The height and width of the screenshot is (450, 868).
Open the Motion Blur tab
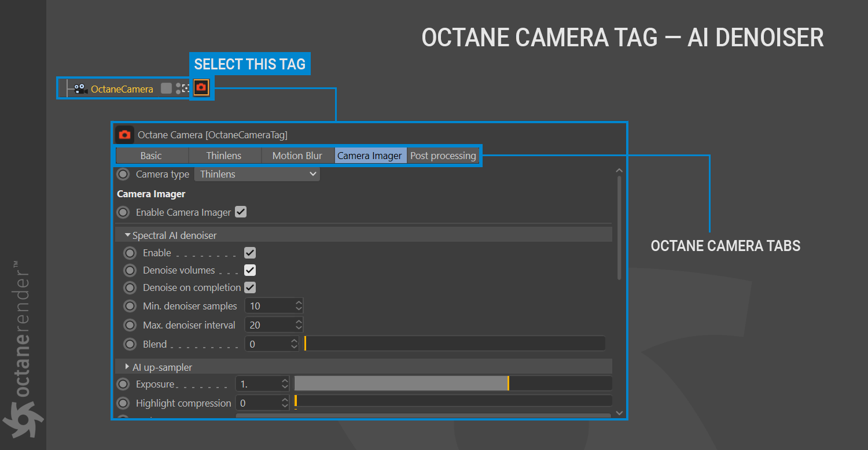coord(297,156)
